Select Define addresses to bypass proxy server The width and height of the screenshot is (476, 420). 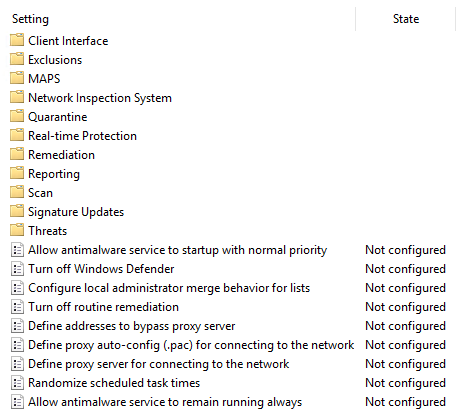click(x=132, y=326)
